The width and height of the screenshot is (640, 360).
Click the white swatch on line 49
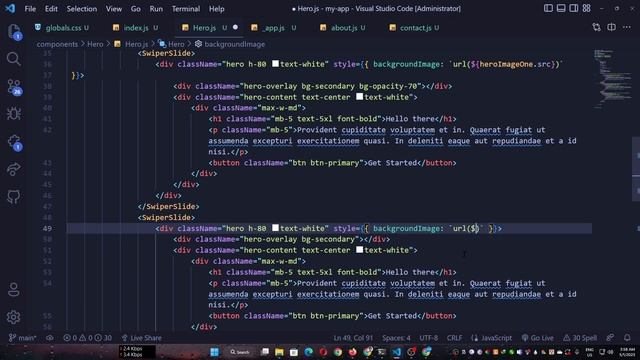276,228
